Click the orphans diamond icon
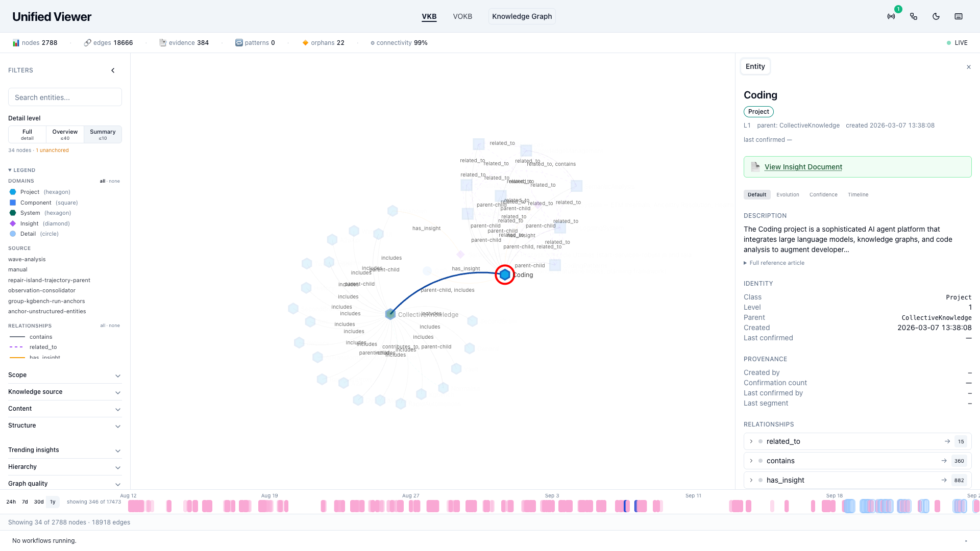 point(305,43)
